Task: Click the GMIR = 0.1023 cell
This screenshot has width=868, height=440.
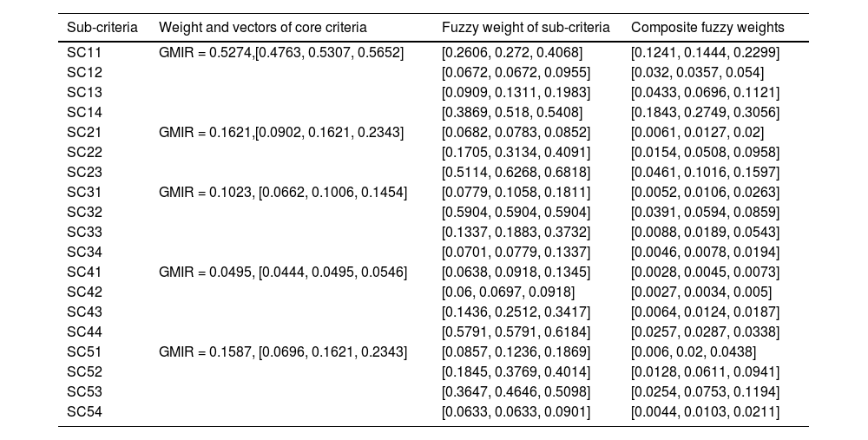Action: [283, 192]
